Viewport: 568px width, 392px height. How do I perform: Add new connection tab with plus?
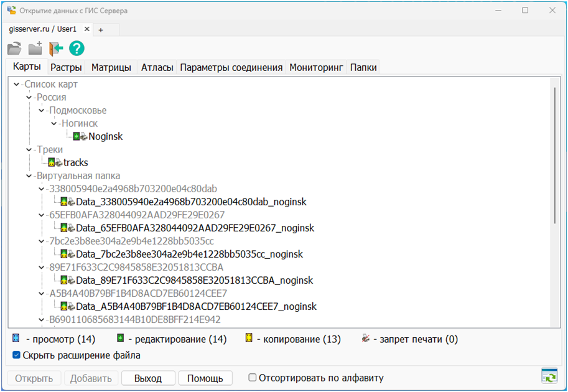(101, 29)
